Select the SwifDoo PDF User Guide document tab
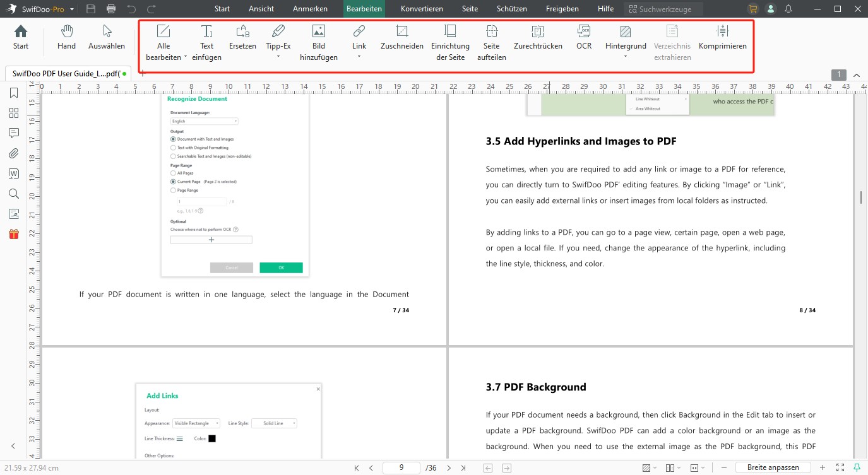Screen dimensions: 868x475 click(x=66, y=74)
